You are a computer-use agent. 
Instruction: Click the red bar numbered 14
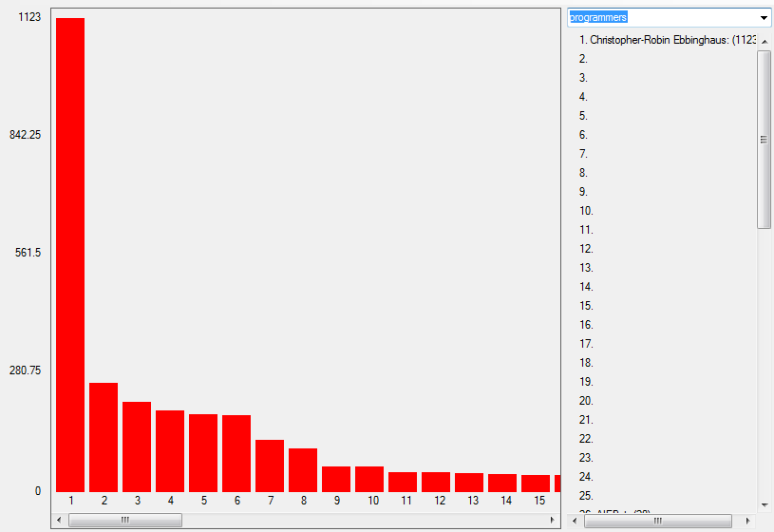pos(502,484)
